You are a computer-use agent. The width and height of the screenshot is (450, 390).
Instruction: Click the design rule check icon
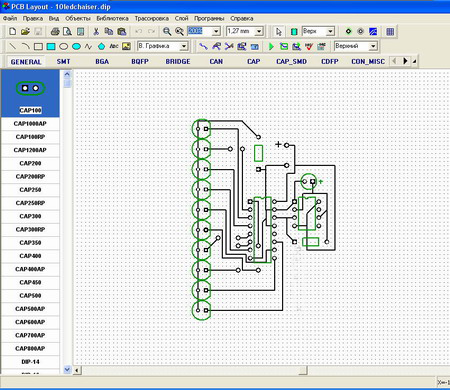point(309,46)
